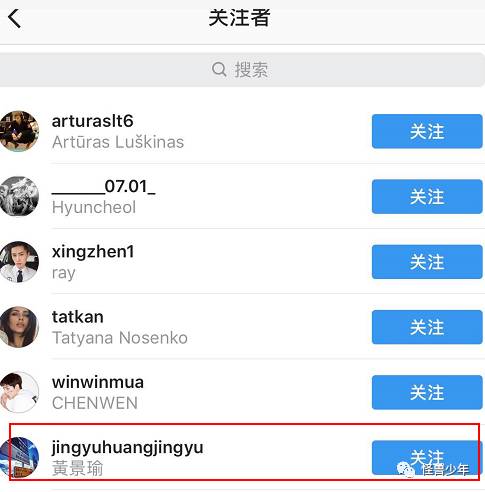Follow winwinmua with the 关注 button

coord(427,392)
